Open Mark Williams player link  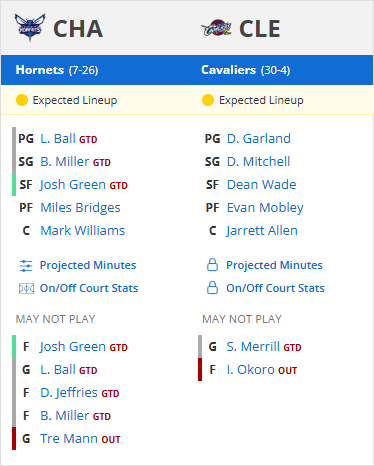tap(83, 231)
